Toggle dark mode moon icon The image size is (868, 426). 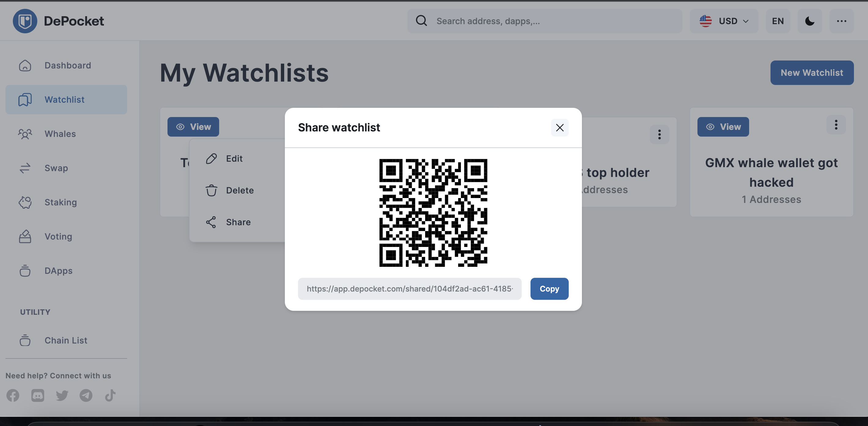[810, 21]
